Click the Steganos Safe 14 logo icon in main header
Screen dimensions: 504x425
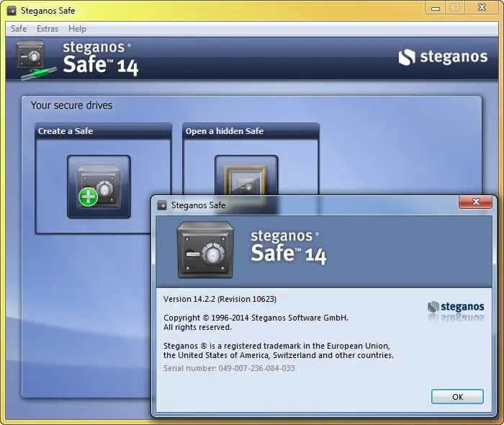pyautogui.click(x=36, y=60)
